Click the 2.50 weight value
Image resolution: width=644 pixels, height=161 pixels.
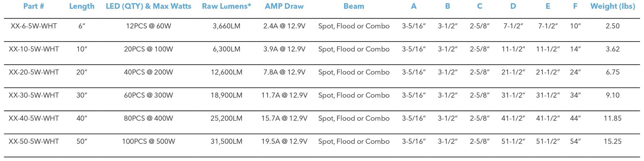click(x=613, y=26)
